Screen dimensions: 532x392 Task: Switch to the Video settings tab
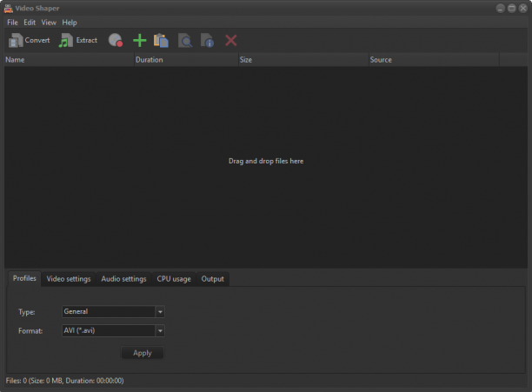(69, 279)
